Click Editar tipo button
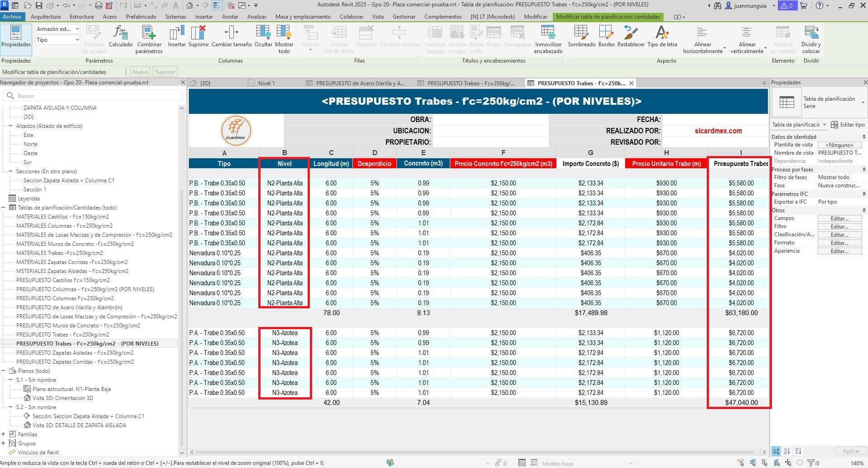This screenshot has width=868, height=468. (848, 125)
